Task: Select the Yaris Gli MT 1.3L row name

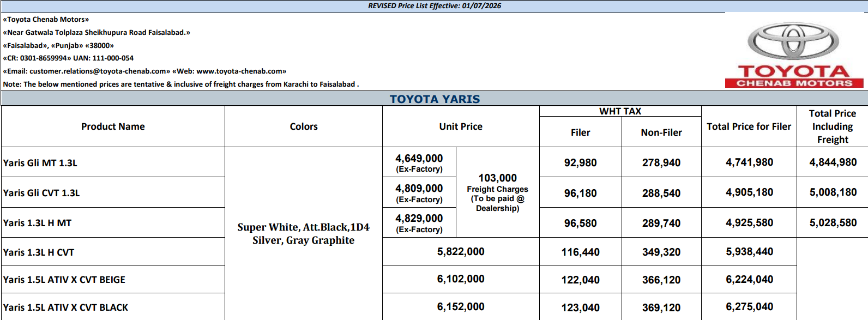Action: click(40, 163)
